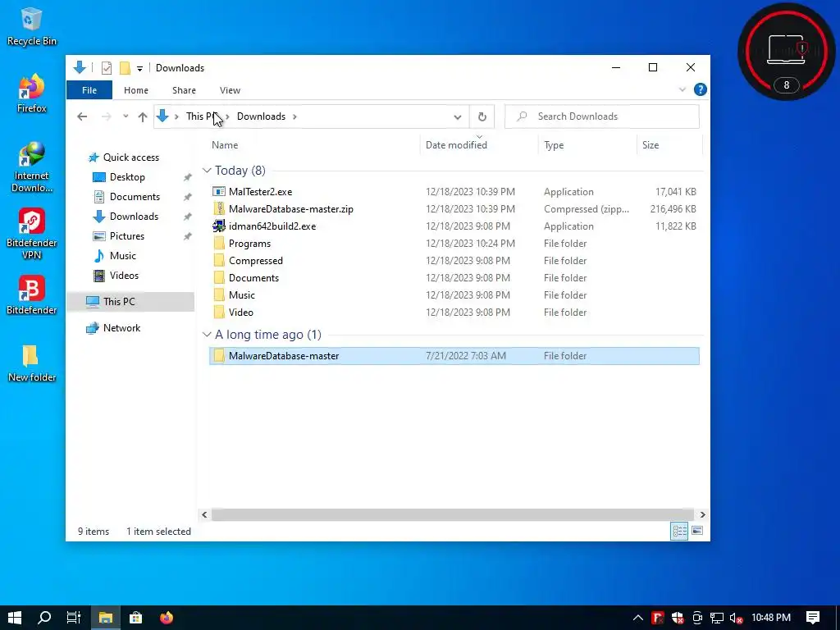Open the Internet Download Manager desktop icon
The width and height of the screenshot is (840, 630).
point(31,167)
